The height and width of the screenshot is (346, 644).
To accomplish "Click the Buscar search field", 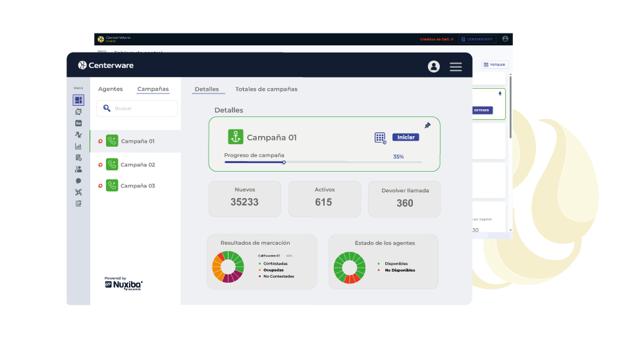I will pyautogui.click(x=137, y=109).
